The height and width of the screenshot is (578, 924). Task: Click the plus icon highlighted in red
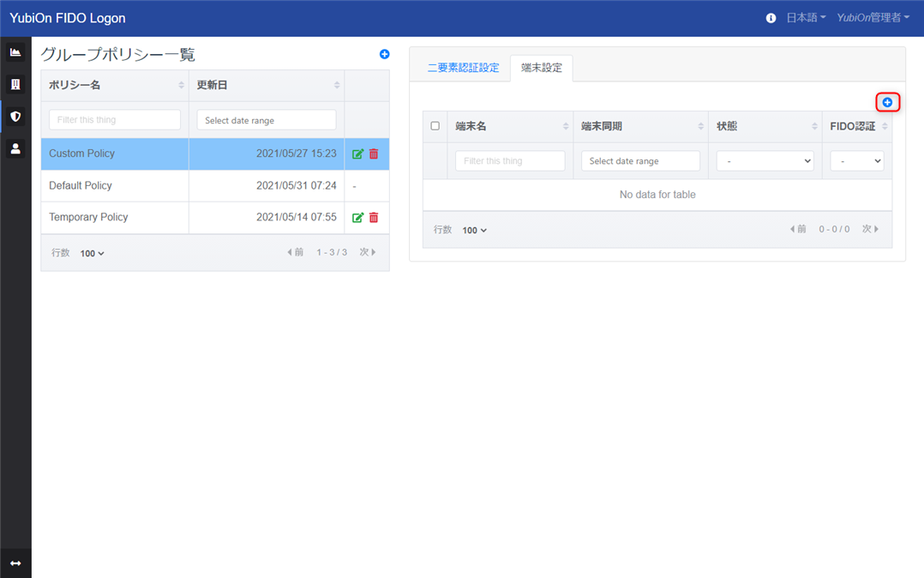tap(887, 103)
